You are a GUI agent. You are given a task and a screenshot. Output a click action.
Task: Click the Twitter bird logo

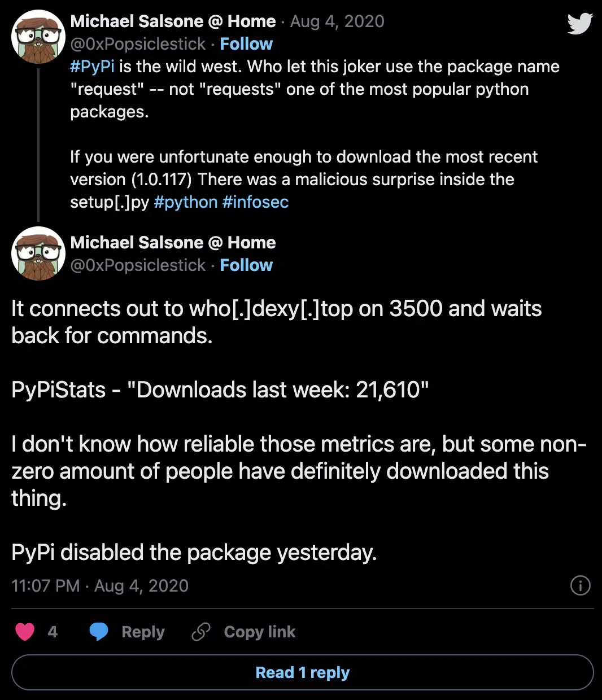(x=580, y=24)
